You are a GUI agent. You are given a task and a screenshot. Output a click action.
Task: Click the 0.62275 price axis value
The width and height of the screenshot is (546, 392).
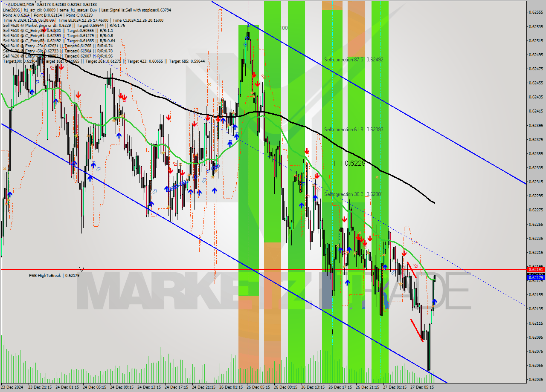click(536, 210)
